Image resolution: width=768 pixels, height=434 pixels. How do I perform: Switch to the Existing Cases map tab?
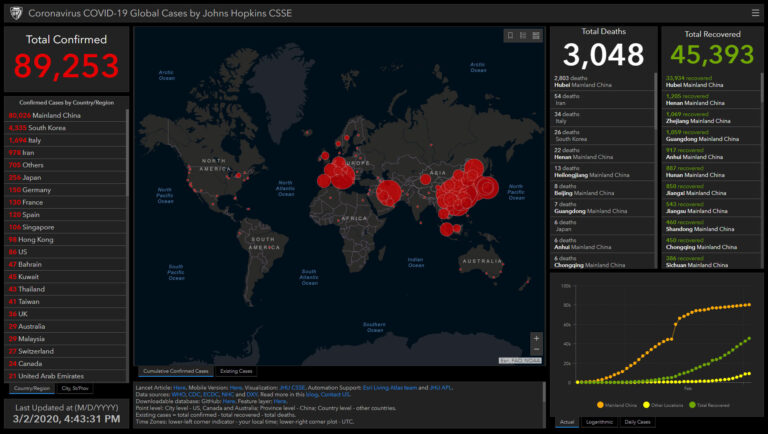coord(236,370)
